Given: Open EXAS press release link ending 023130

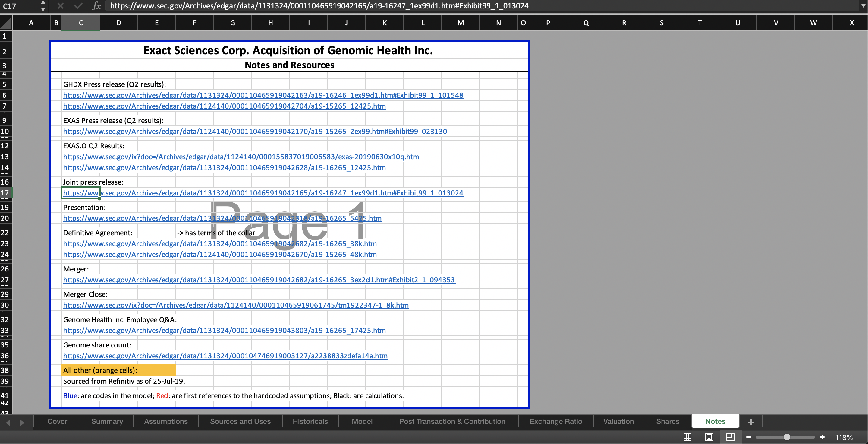Looking at the screenshot, I should 255,132.
